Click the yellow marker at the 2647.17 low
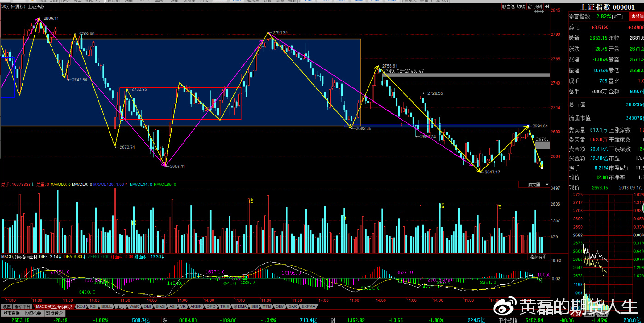Image resolution: width=644 pixels, height=323 pixels. pyautogui.click(x=480, y=171)
